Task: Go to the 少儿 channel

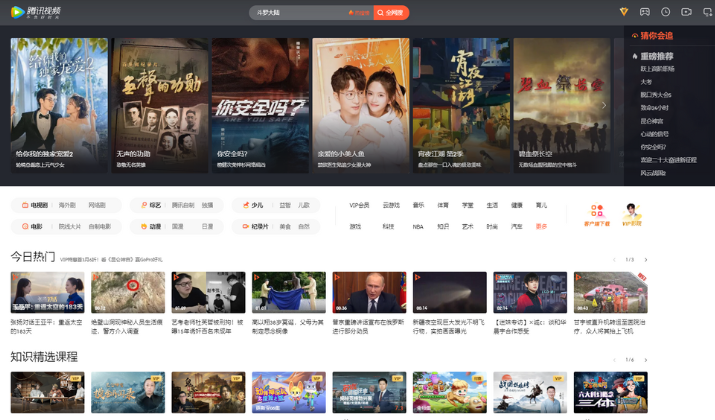Action: click(x=253, y=205)
